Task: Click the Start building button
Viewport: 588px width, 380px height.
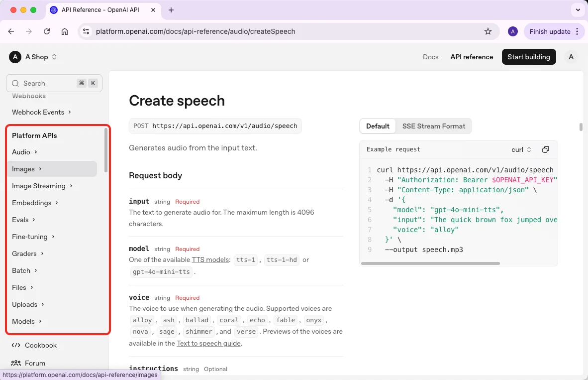Action: click(528, 57)
